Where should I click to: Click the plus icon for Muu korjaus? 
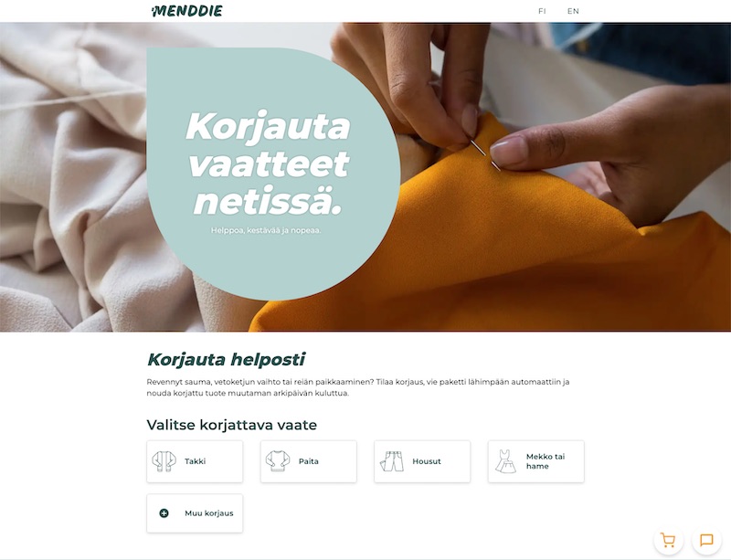164,513
